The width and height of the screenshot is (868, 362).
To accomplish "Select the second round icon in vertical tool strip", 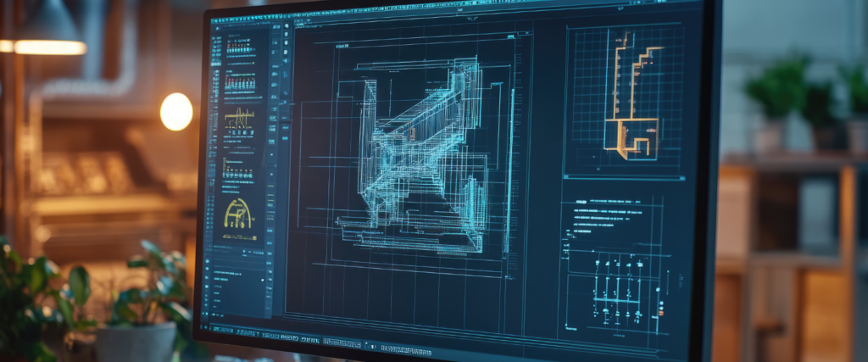I will (287, 34).
